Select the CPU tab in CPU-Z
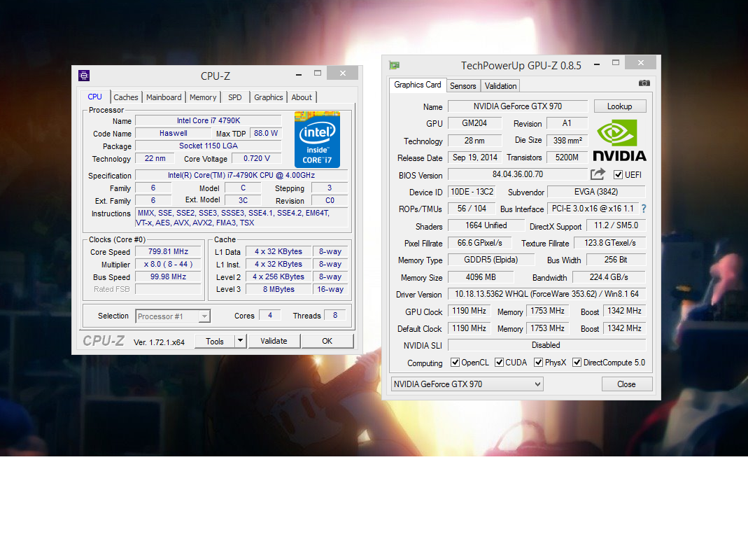Image resolution: width=748 pixels, height=560 pixels. 94,97
